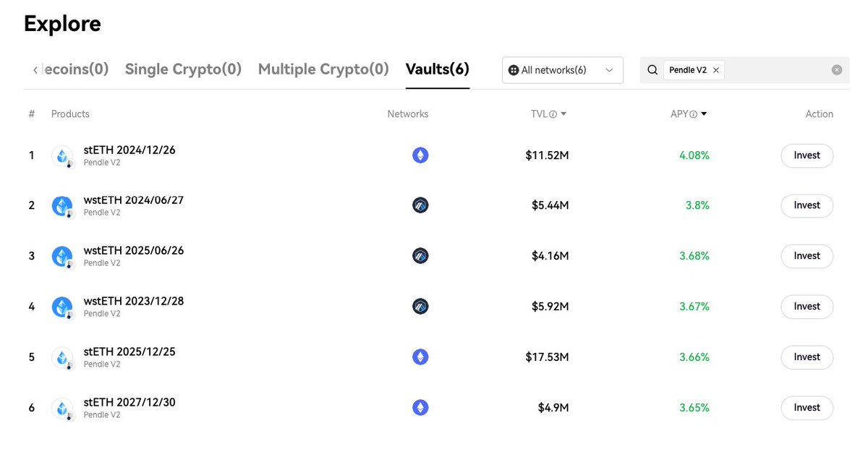Select the Vaults(6) tab
The width and height of the screenshot is (868, 452).
tap(438, 69)
